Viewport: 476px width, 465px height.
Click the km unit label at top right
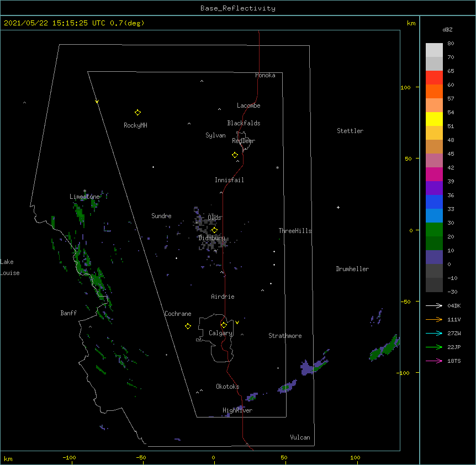coord(411,23)
